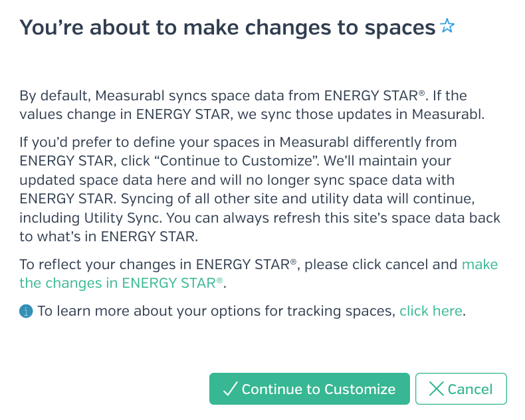Screen dimensions: 525x420
Task: Follow the 'click here' link about tracking spaces
Action: [x=431, y=311]
